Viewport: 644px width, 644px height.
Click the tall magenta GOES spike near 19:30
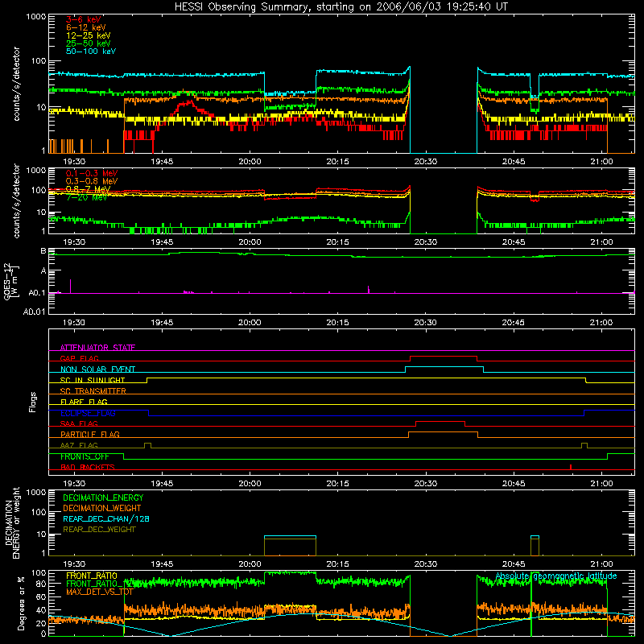point(70,287)
